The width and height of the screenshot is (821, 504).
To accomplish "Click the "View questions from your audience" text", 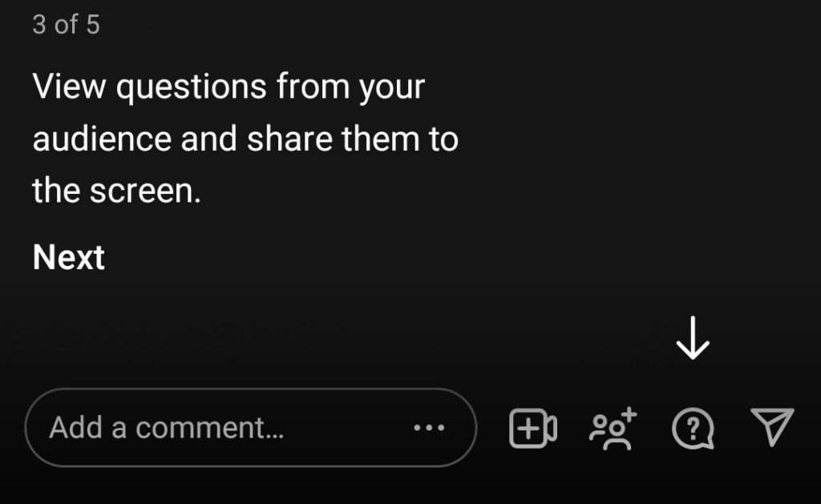I will (x=229, y=87).
